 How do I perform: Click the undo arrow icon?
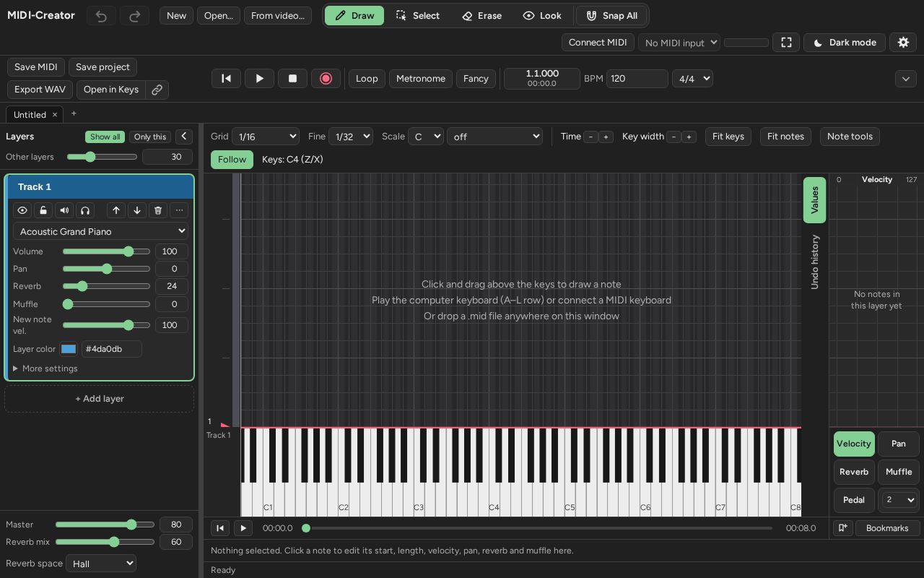click(101, 16)
